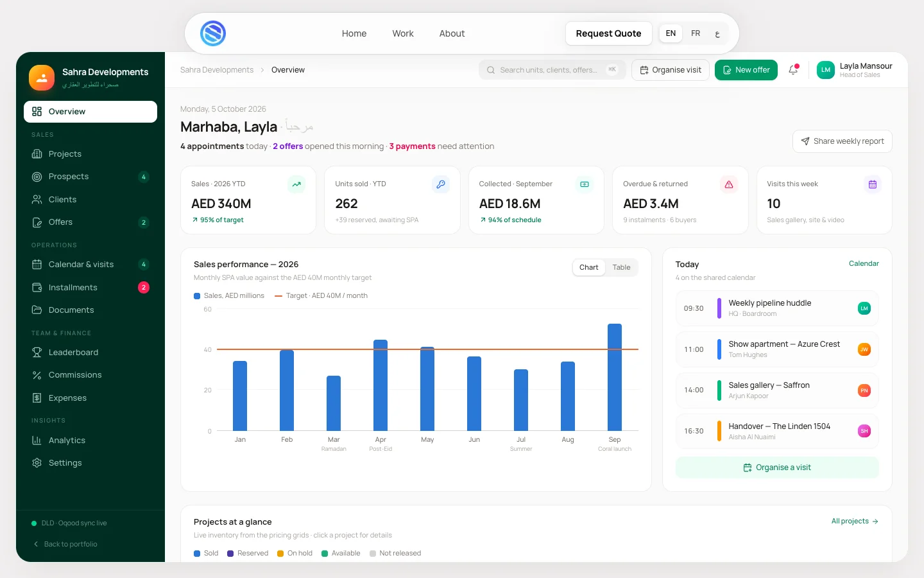This screenshot has height=578, width=924.
Task: Switch language to FR
Action: tap(696, 33)
